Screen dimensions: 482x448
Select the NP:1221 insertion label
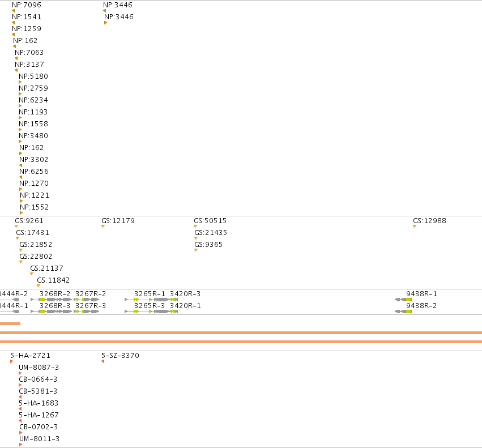pos(35,195)
